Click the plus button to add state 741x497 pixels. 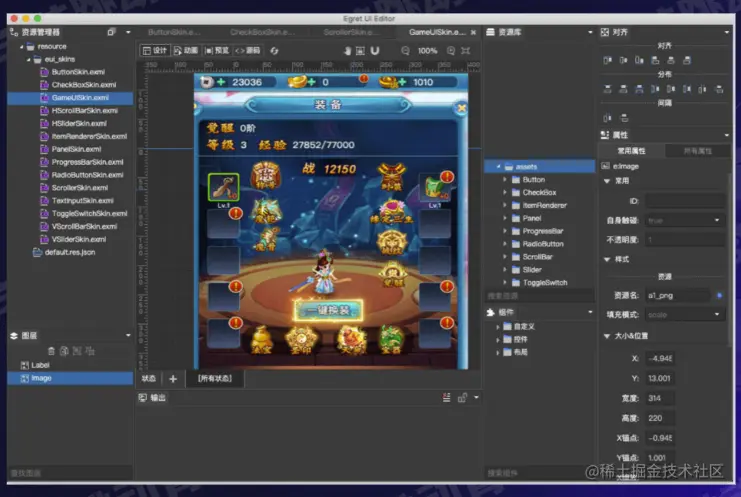(173, 379)
